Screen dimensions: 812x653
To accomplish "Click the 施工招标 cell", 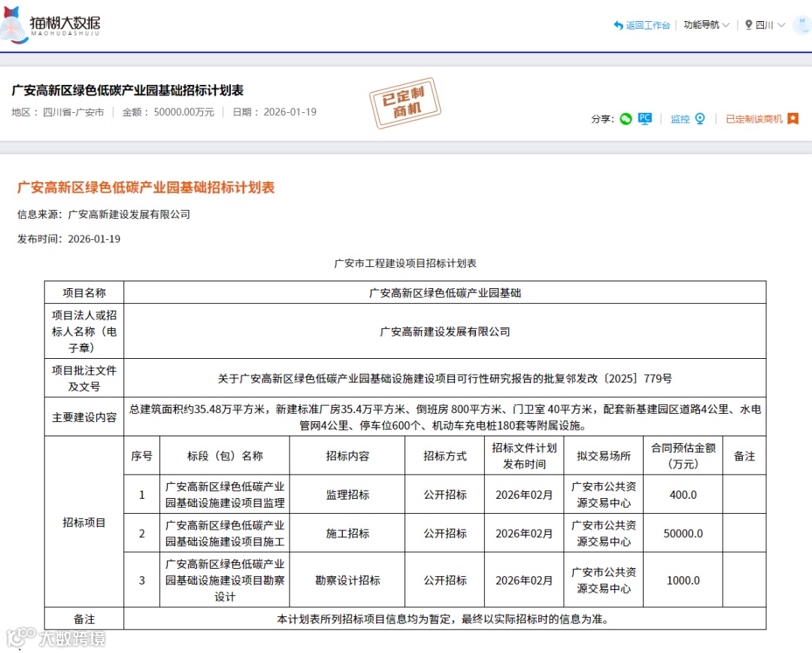I will tap(347, 533).
